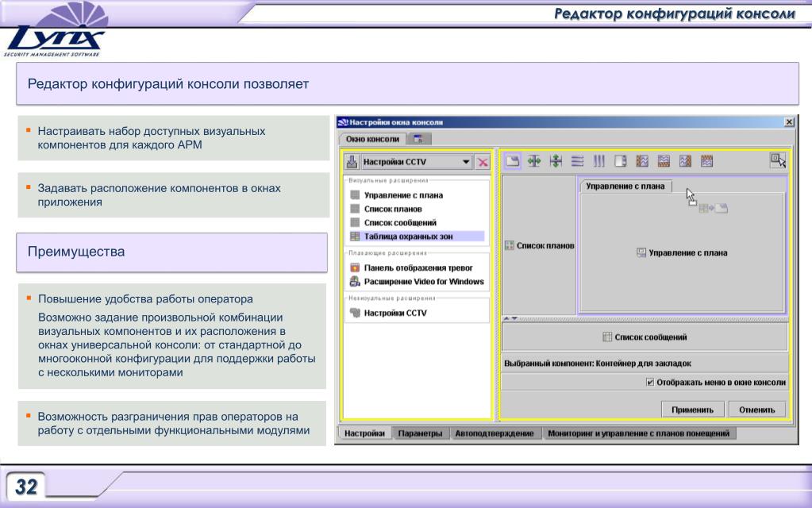Select Управление с плана in visual extensions list
812x508 pixels.
403,195
